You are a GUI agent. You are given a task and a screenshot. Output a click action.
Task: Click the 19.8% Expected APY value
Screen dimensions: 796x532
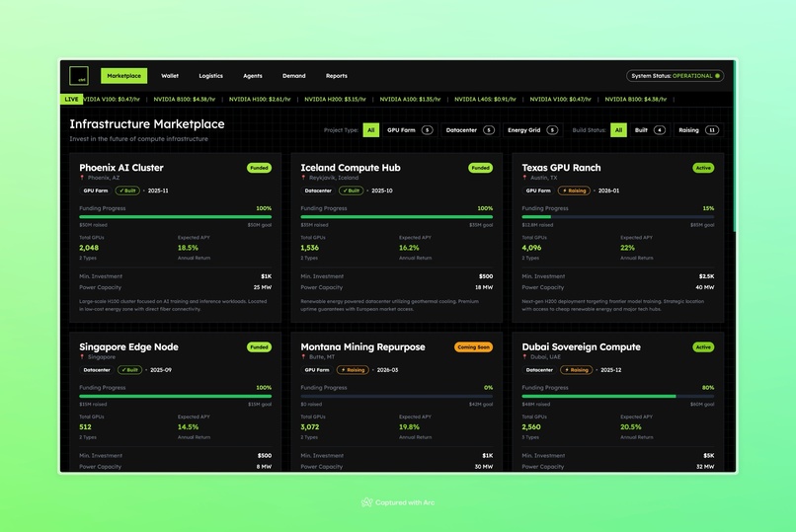(x=409, y=427)
